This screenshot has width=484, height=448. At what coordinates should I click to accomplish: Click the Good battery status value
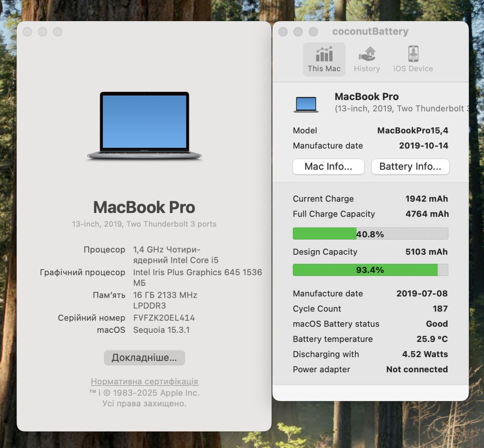(x=437, y=324)
